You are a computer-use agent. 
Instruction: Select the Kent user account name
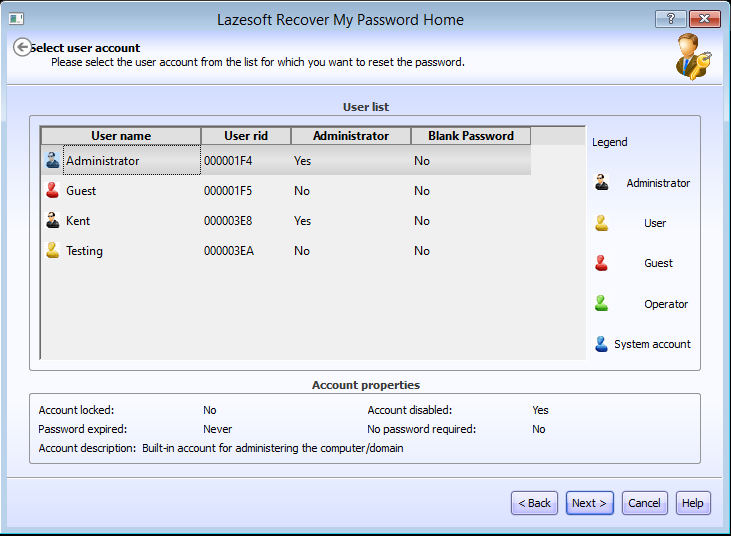point(78,220)
